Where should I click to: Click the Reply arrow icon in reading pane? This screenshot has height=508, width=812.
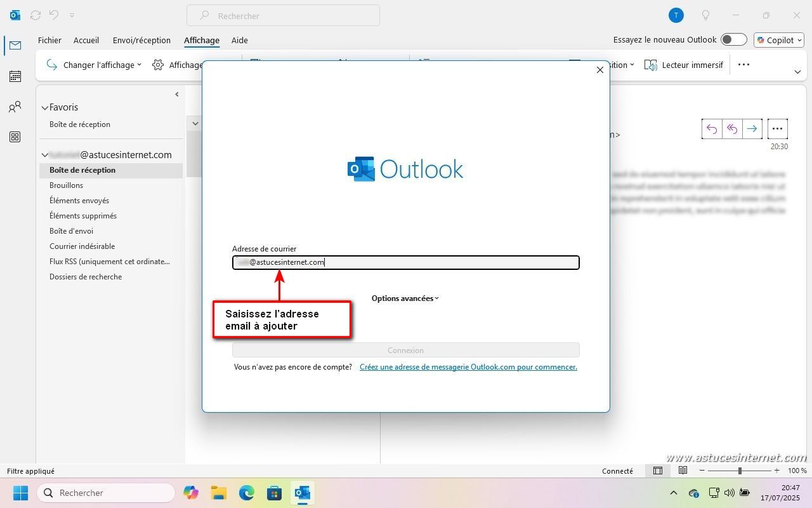click(x=712, y=129)
